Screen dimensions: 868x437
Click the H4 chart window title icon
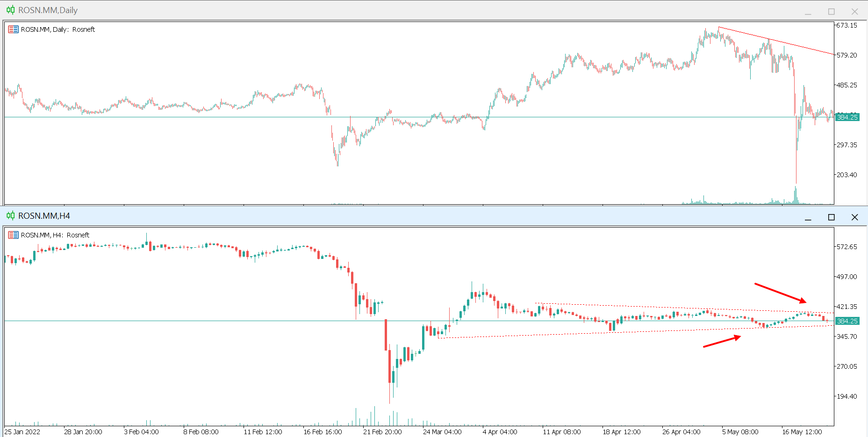(x=10, y=215)
